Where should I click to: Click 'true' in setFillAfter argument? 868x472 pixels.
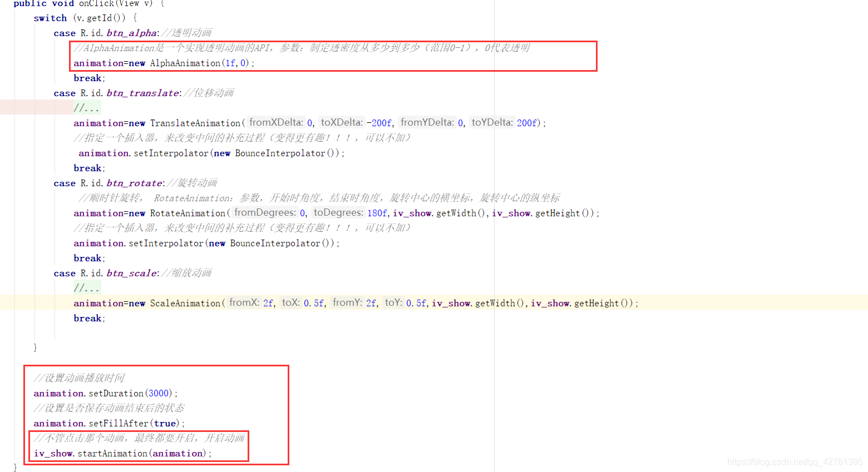tap(165, 423)
